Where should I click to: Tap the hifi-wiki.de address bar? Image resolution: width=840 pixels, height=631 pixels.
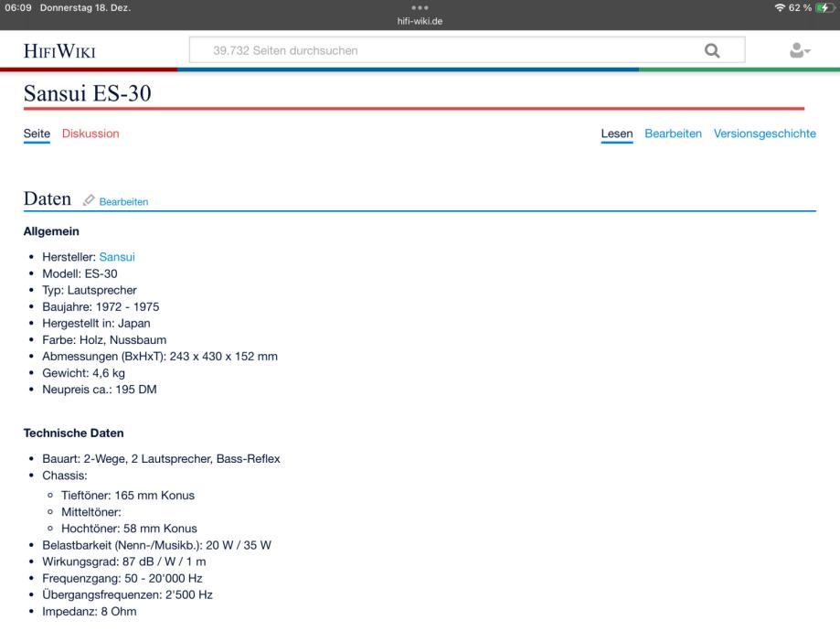point(420,21)
